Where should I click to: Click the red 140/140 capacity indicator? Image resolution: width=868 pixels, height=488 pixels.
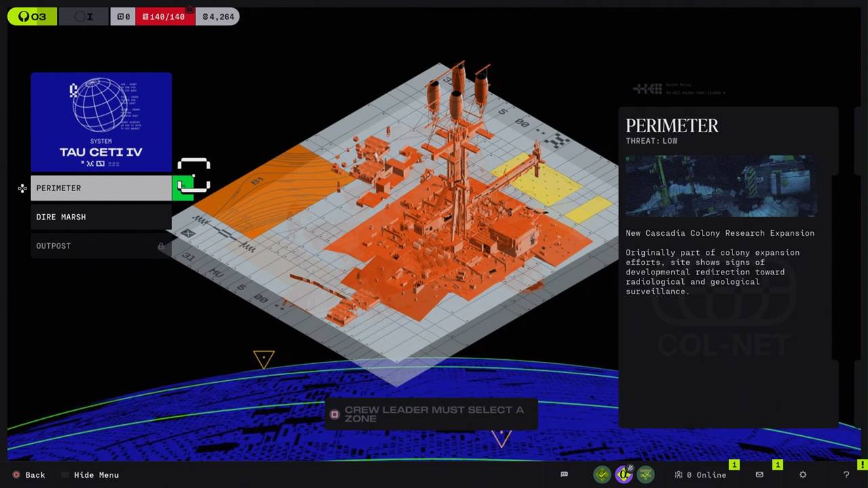point(165,16)
